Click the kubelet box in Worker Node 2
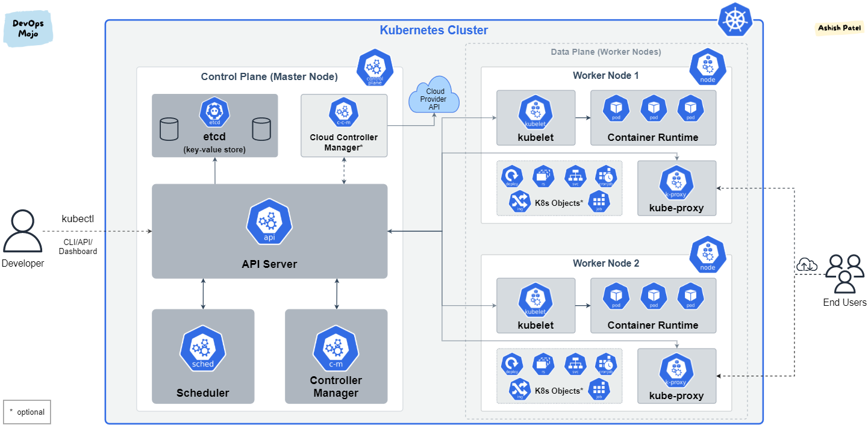 click(x=535, y=305)
